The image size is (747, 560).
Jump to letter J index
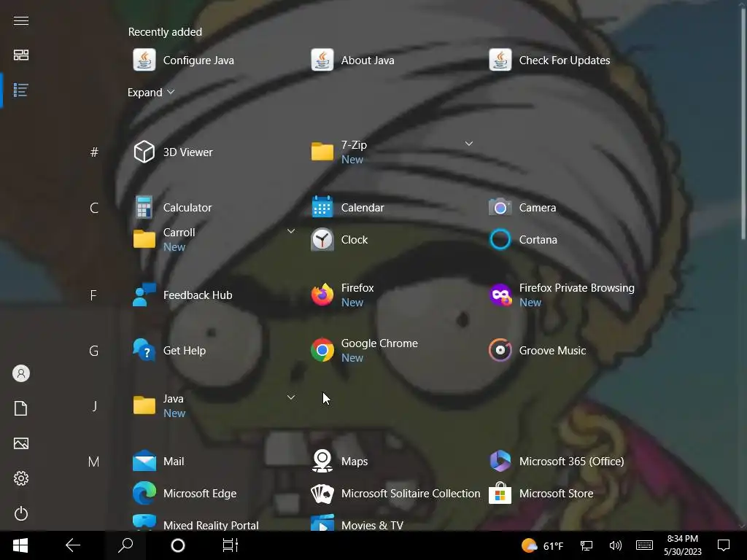coord(94,406)
